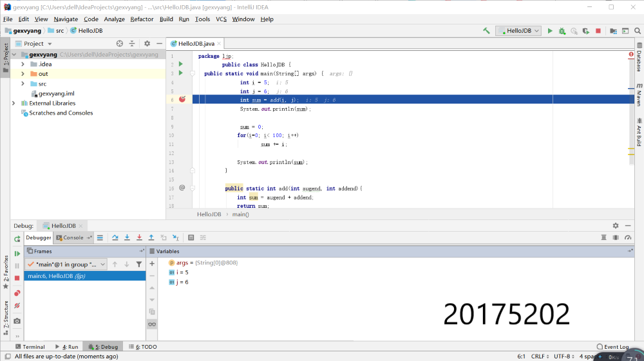Click Run to Cursor icon
The image size is (644, 361).
tap(175, 237)
